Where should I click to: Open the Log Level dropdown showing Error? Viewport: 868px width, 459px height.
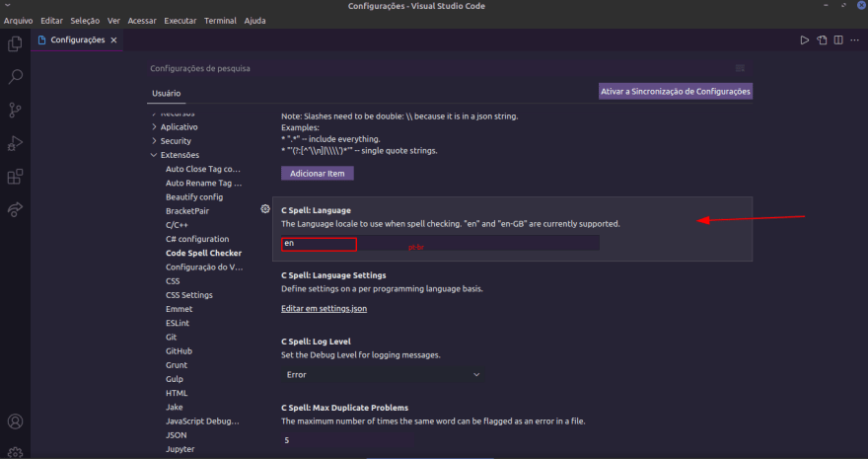382,375
